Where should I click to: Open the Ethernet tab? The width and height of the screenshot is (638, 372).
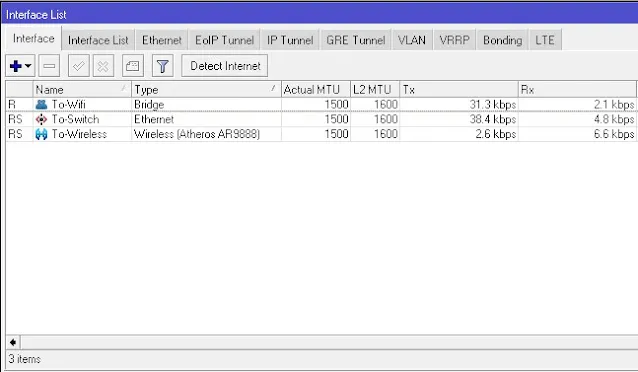162,40
